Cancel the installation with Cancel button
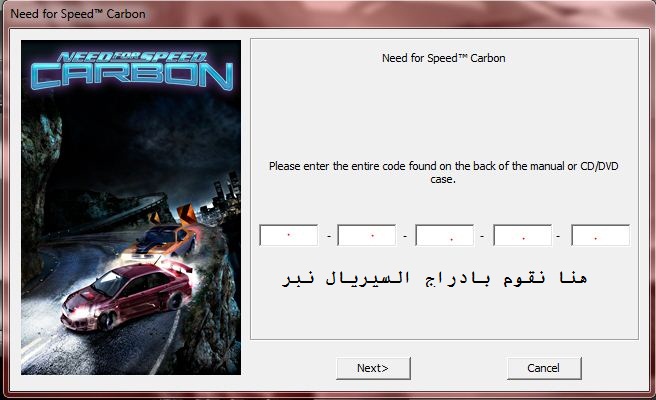 tap(544, 368)
